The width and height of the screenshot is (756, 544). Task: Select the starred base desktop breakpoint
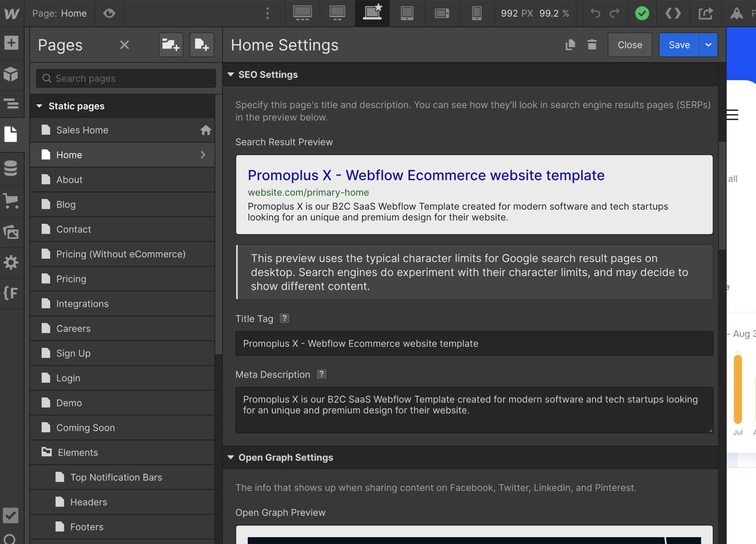372,13
